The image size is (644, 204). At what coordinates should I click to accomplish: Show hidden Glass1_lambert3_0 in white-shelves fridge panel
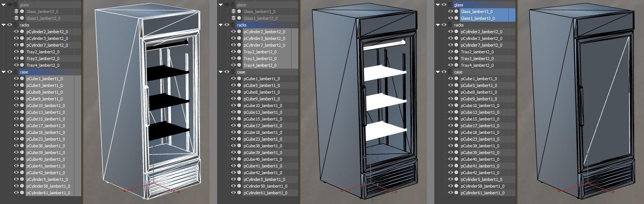point(234,18)
